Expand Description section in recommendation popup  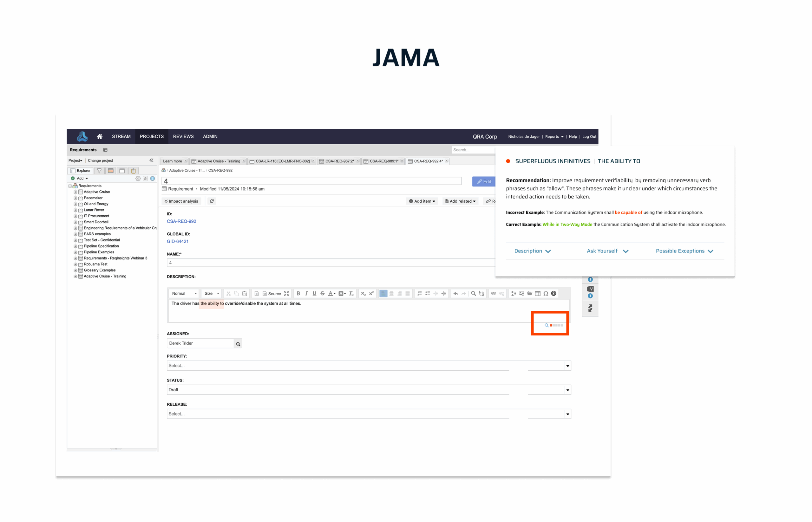[x=532, y=251]
